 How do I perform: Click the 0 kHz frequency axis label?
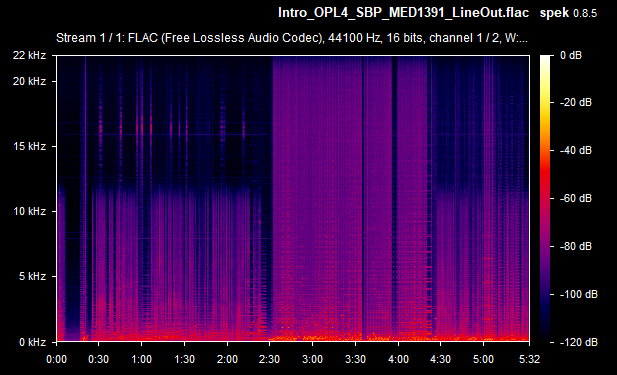point(32,342)
